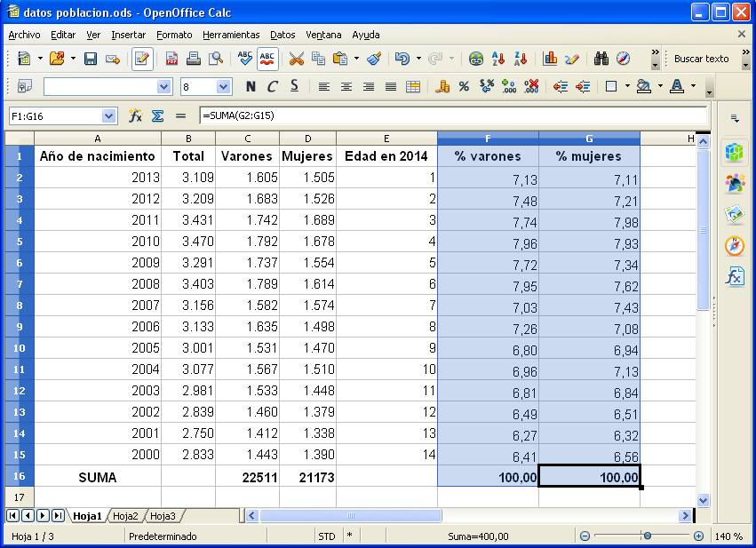Click the Save document icon

pos(90,59)
